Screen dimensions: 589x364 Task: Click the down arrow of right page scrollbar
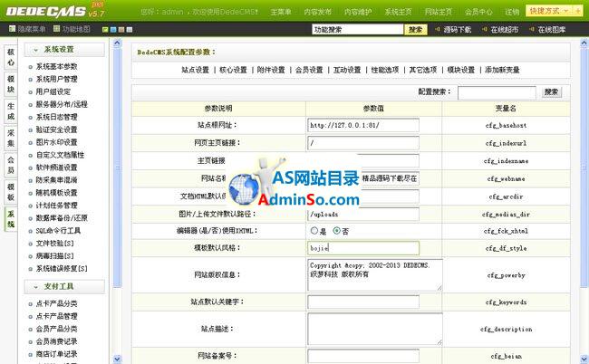[x=584, y=359]
